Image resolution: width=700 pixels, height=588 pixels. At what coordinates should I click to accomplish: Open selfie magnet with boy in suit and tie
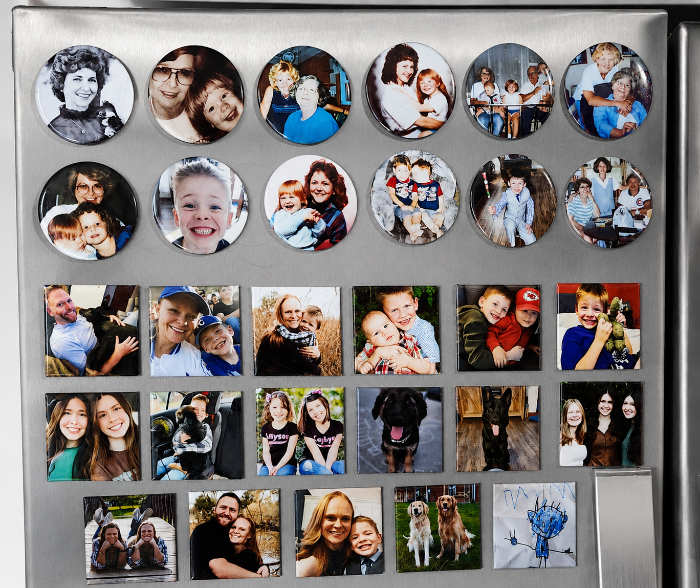click(x=339, y=532)
